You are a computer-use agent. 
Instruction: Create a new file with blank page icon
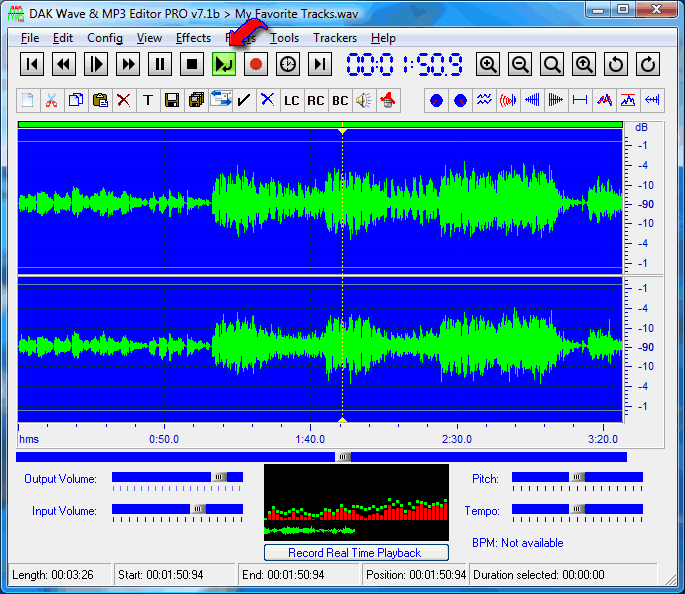click(x=28, y=100)
